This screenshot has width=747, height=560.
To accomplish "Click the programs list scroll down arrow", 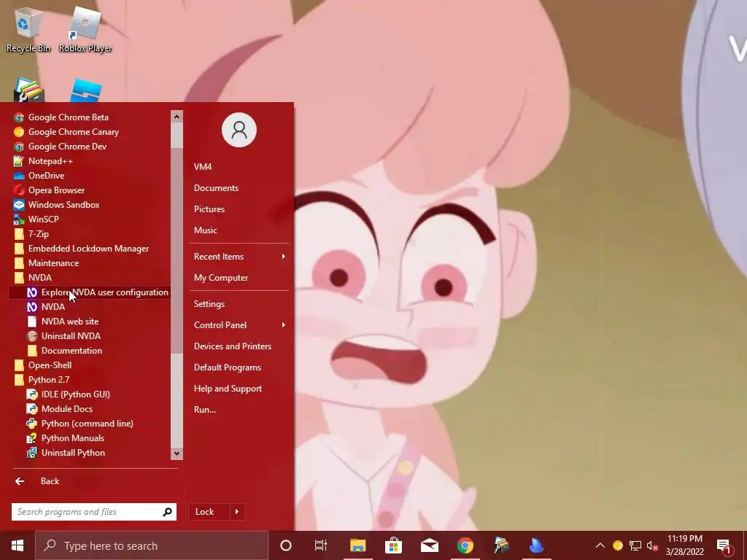I will pyautogui.click(x=177, y=454).
